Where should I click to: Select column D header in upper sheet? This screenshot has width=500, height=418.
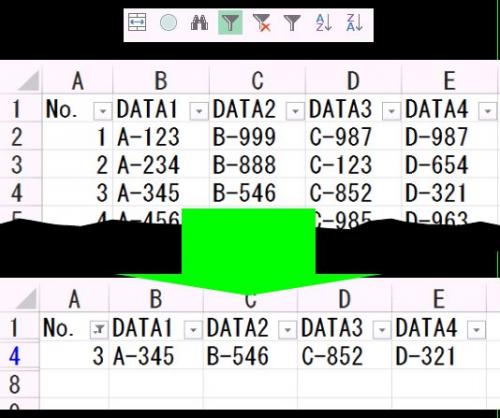pos(353,80)
